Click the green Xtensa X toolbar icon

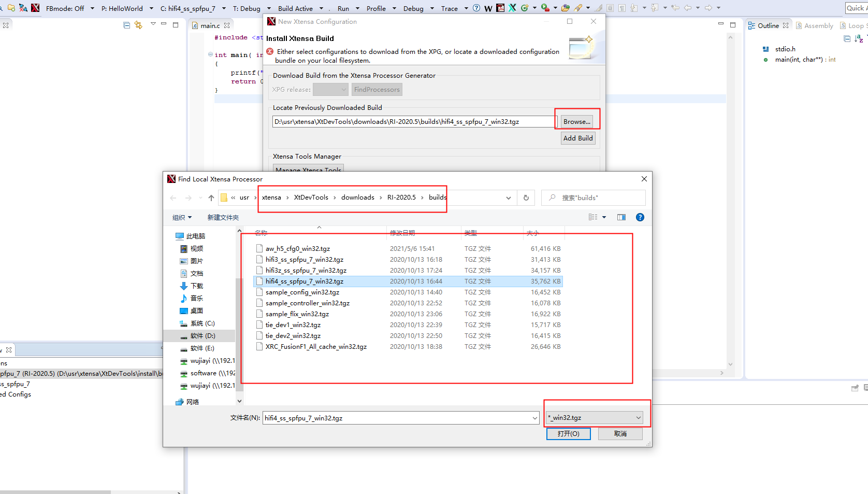pos(512,8)
